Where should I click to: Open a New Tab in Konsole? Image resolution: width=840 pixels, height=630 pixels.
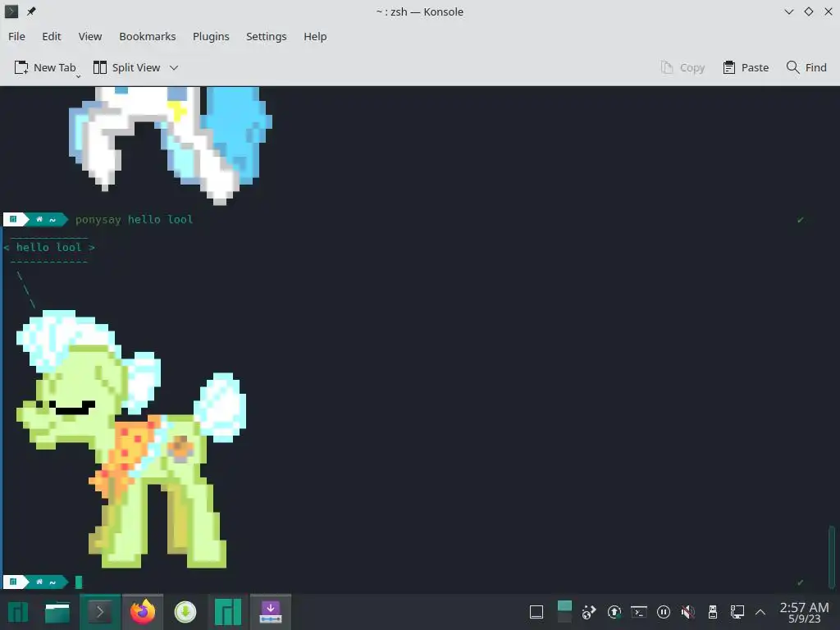tap(44, 67)
